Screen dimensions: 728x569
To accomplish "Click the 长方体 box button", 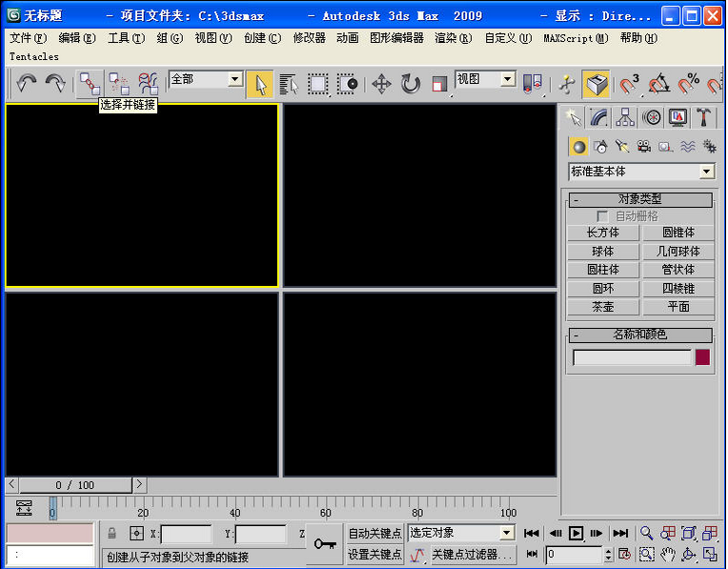I will click(x=603, y=233).
